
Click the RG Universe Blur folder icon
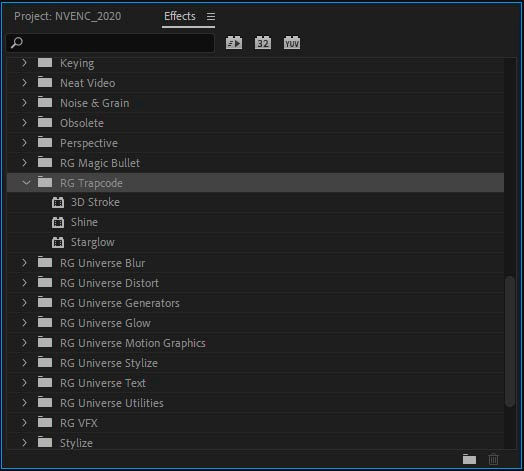click(x=45, y=262)
